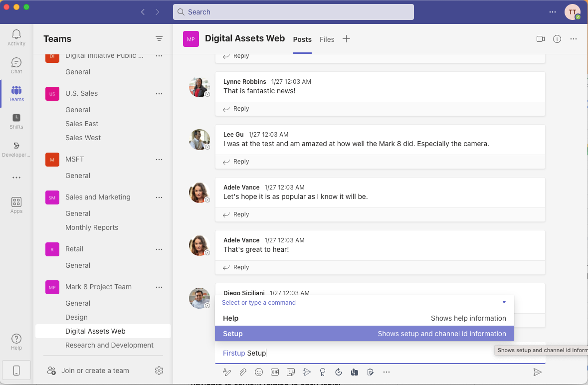Open more options for Digital Initiative team
Screen dimensions: 588x385
click(159, 56)
